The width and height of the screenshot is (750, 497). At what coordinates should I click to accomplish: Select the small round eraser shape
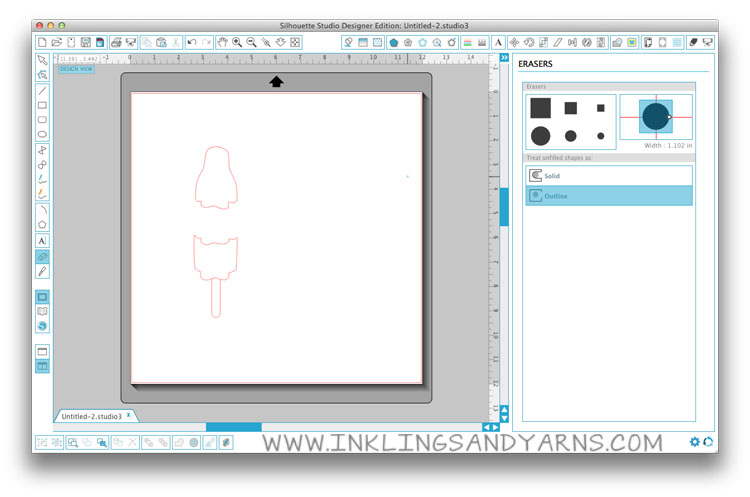[601, 136]
